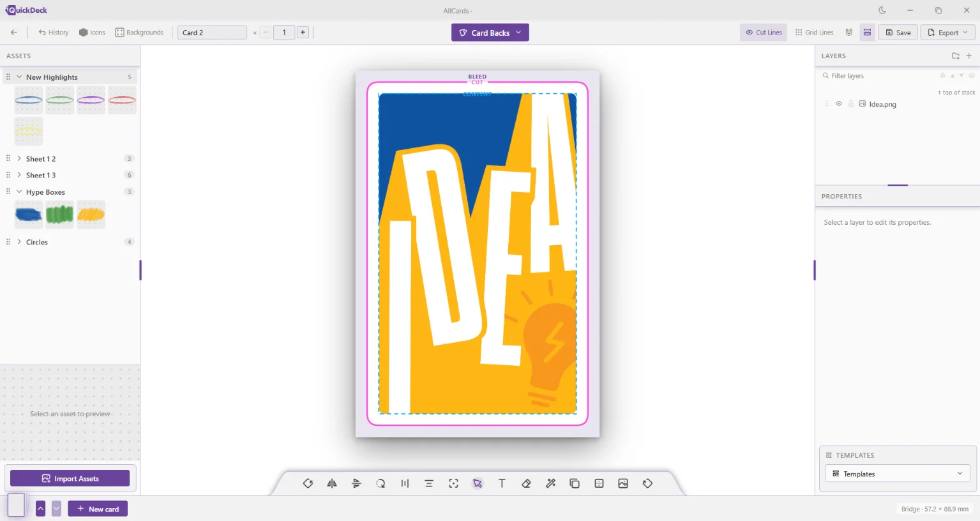Image resolution: width=980 pixels, height=521 pixels.
Task: Toggle Cut Lines visibility
Action: point(764,33)
